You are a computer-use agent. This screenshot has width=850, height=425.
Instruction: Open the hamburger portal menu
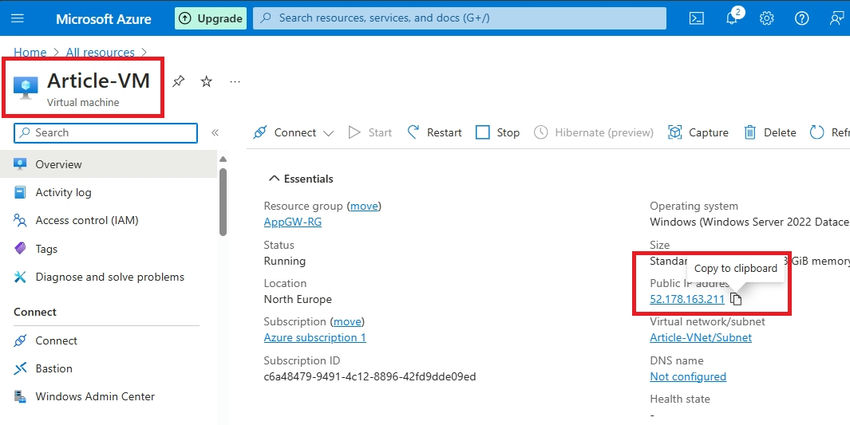click(x=17, y=18)
